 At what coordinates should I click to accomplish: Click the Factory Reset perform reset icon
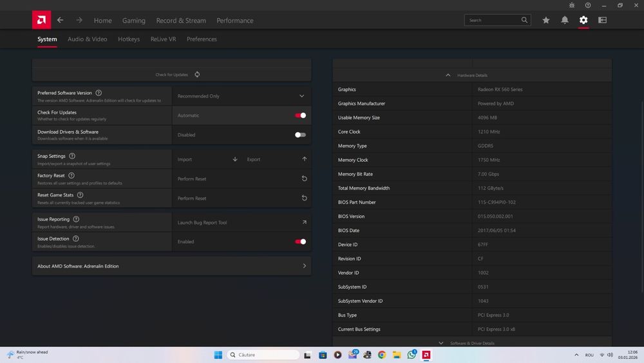coord(304,179)
